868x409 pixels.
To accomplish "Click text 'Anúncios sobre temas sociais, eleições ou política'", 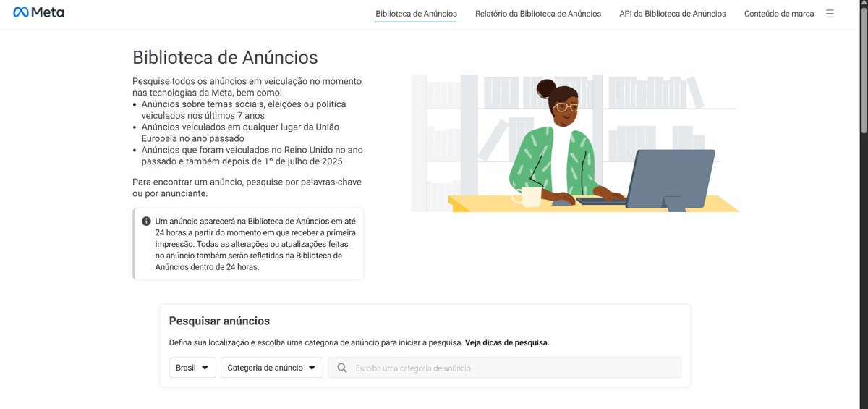I will tap(244, 104).
